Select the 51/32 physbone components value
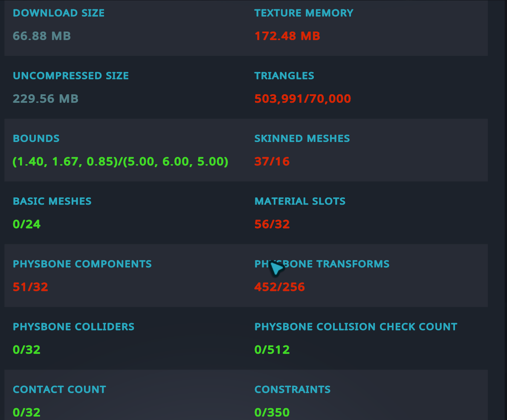Viewport: 507px width, 420px height. click(x=30, y=287)
